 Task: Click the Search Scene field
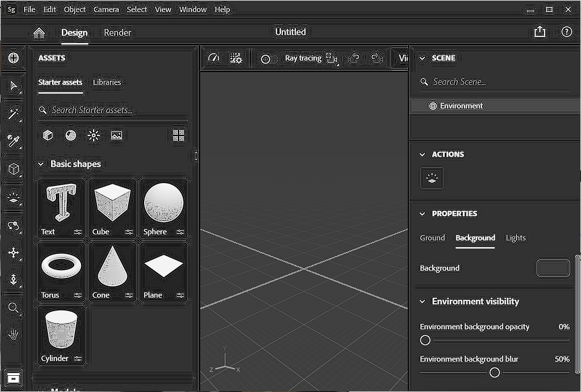pyautogui.click(x=494, y=81)
